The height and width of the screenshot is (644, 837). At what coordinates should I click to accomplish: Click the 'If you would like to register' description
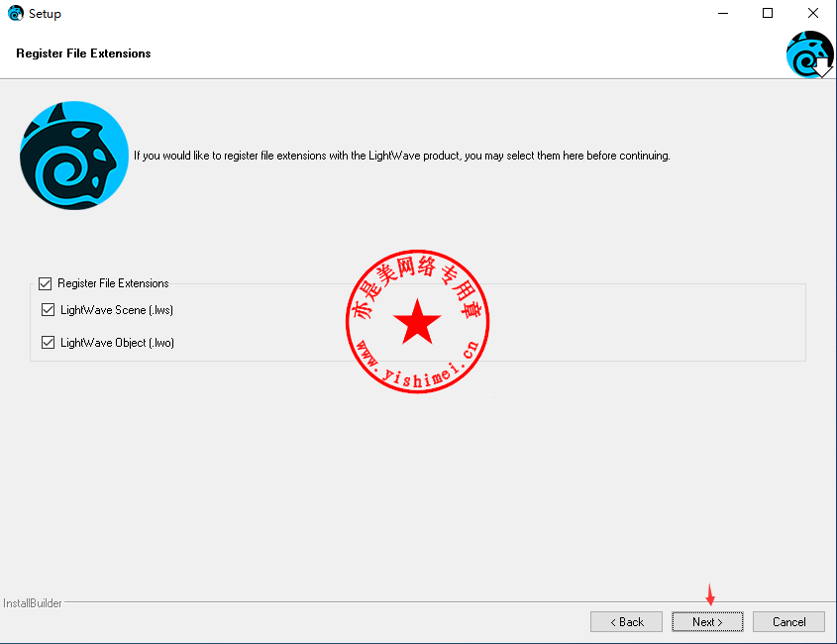[402, 156]
